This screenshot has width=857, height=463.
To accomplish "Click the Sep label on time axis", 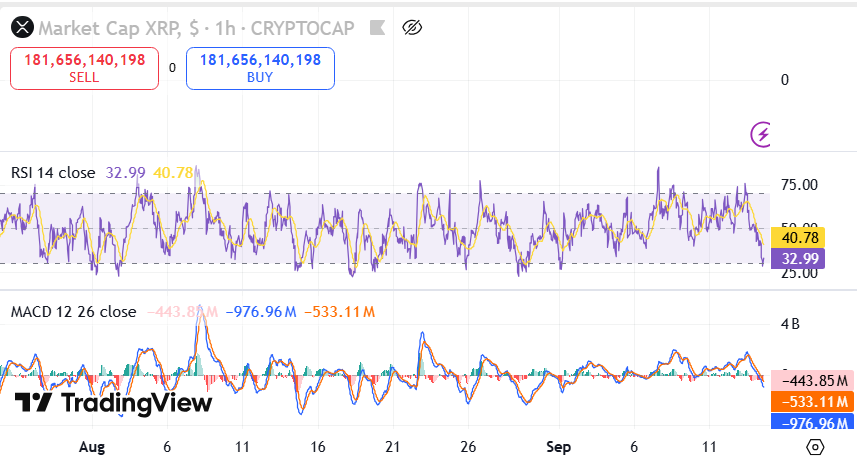I will 559,447.
